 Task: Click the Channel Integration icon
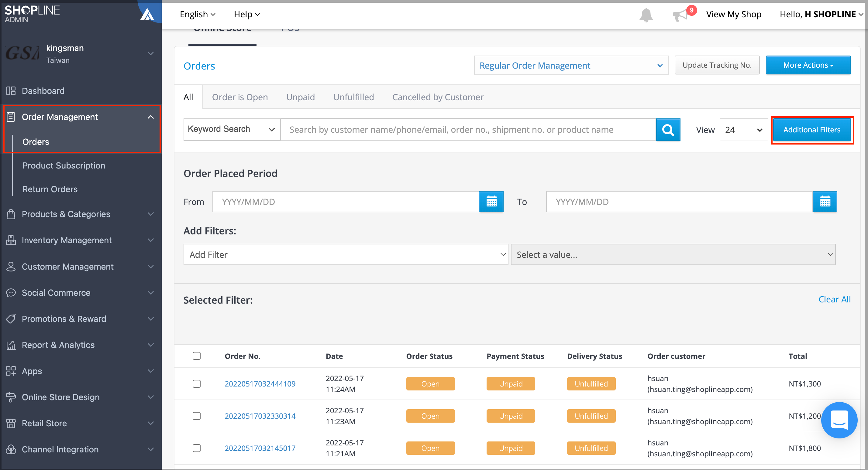(x=11, y=449)
